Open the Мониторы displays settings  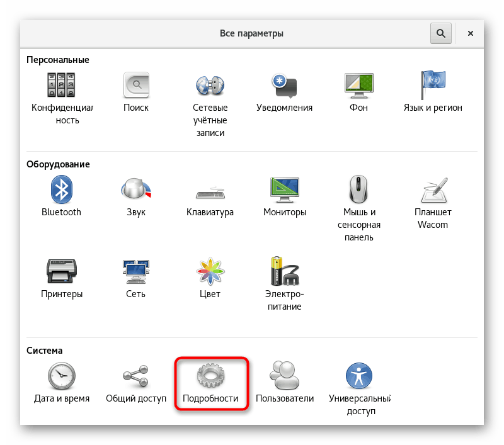coord(285,189)
